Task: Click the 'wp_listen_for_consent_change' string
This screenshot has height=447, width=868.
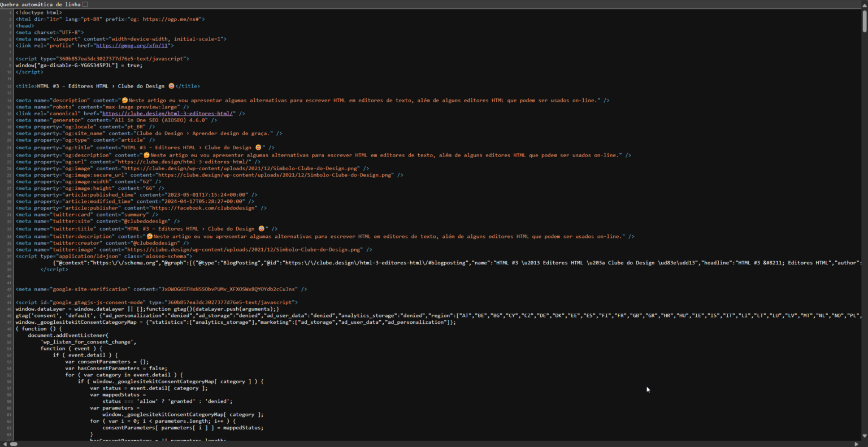Action: 88,342
